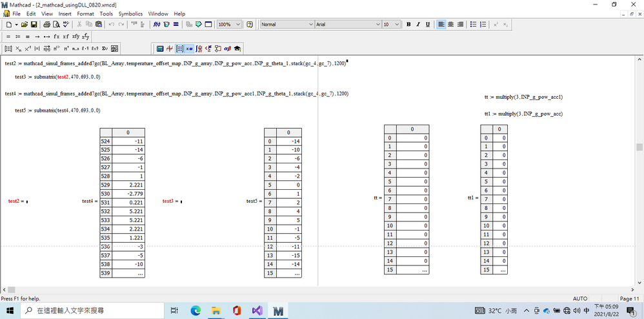The height and width of the screenshot is (319, 644).
Task: Open the Calculator toolbar palette
Action: pos(159,48)
